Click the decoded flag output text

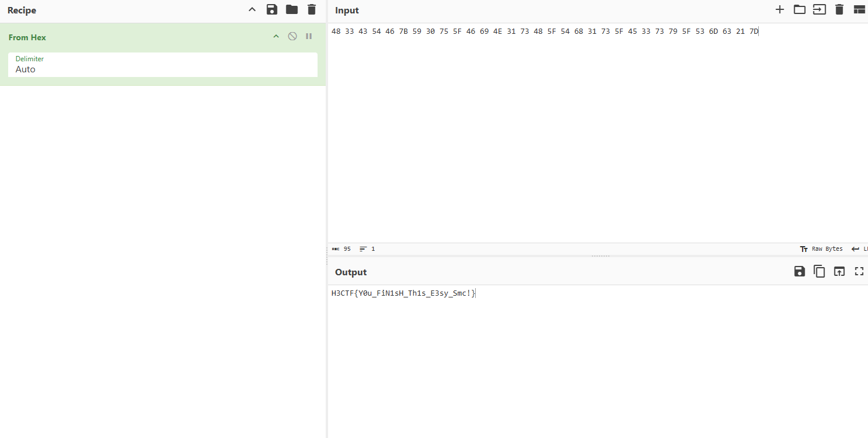[403, 293]
